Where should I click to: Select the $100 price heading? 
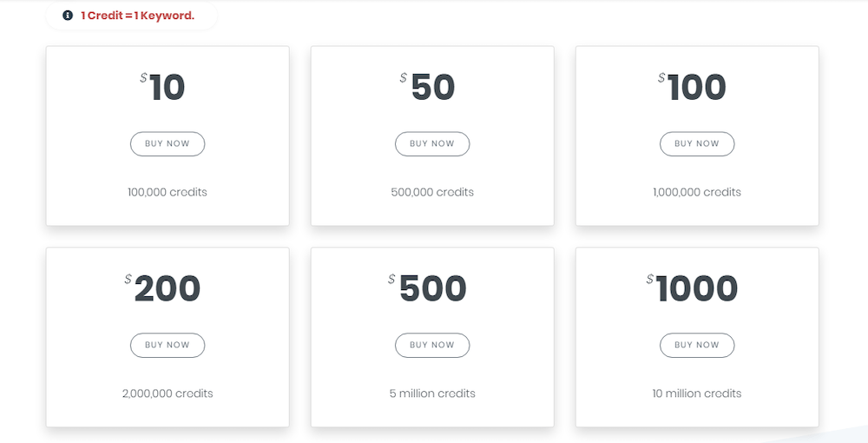[692, 87]
